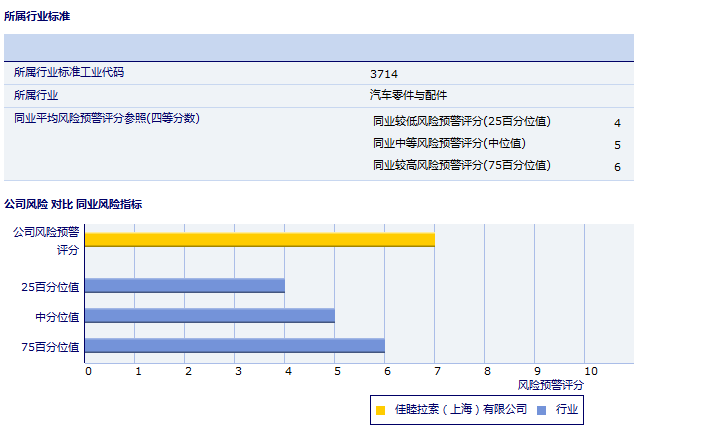Select the yellow company risk score bar
728x433 pixels.
pos(259,239)
